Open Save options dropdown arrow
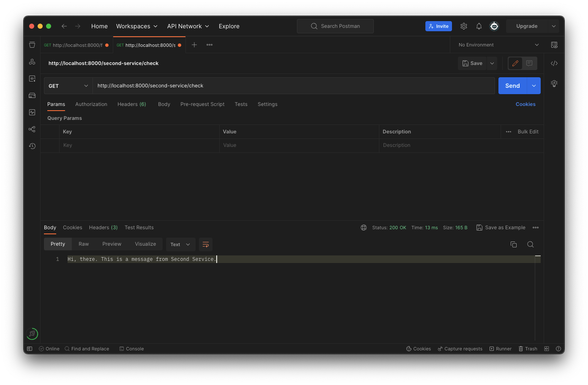 pyautogui.click(x=492, y=63)
